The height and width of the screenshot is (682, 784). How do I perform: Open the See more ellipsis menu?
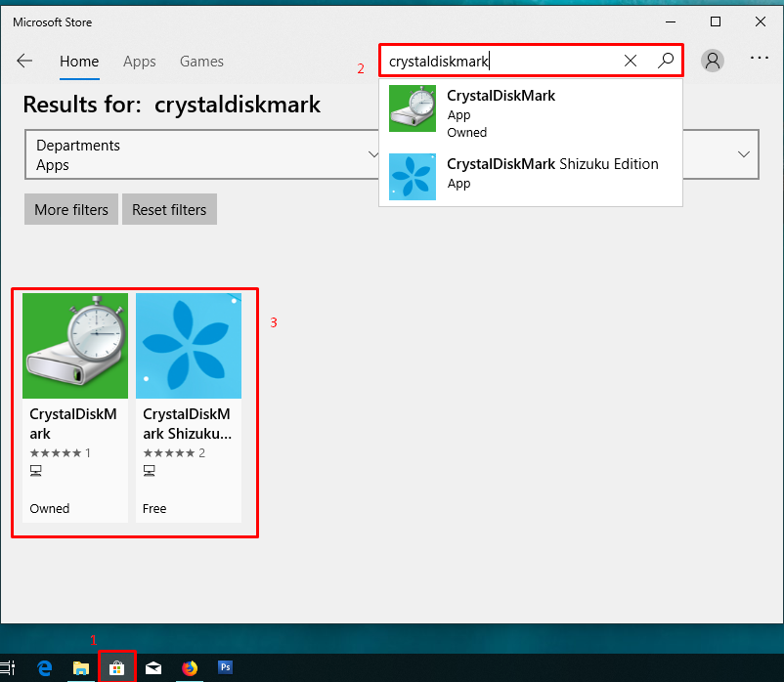(760, 59)
